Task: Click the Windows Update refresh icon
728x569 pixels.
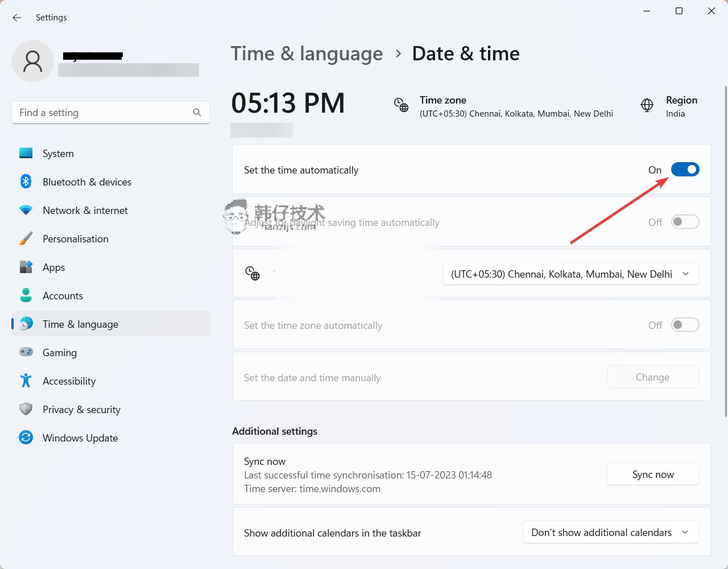Action: (x=26, y=438)
